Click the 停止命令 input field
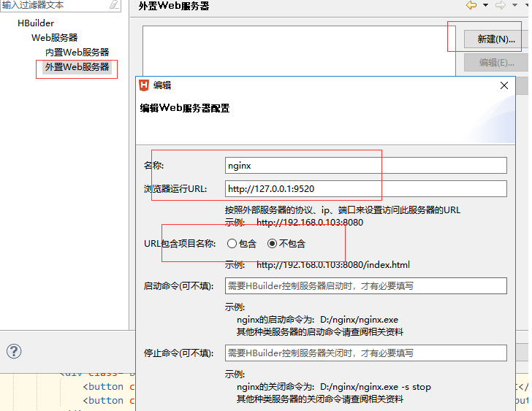 coord(365,353)
